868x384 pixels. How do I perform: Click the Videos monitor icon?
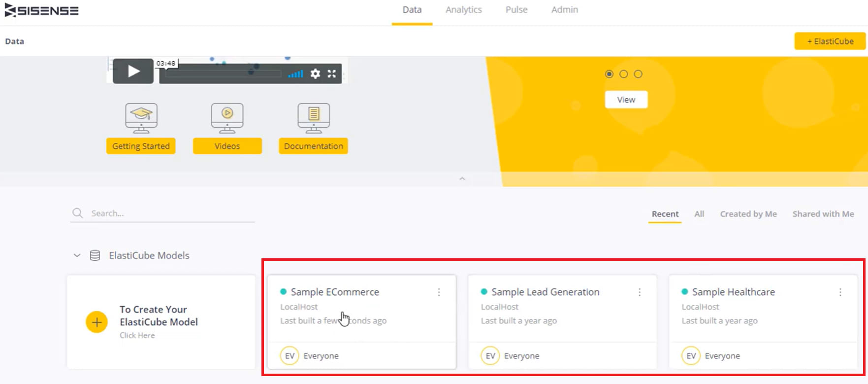(227, 118)
